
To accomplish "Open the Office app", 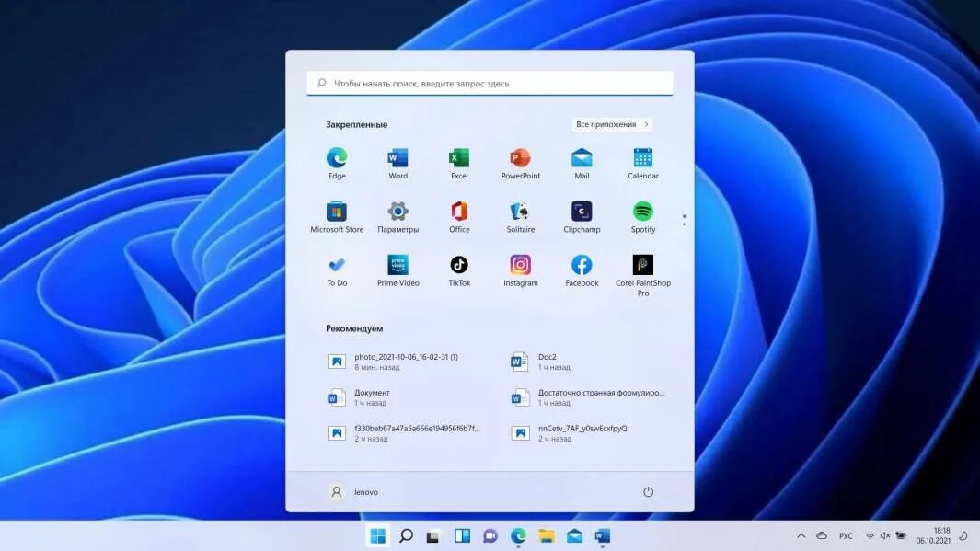I will coord(459,217).
